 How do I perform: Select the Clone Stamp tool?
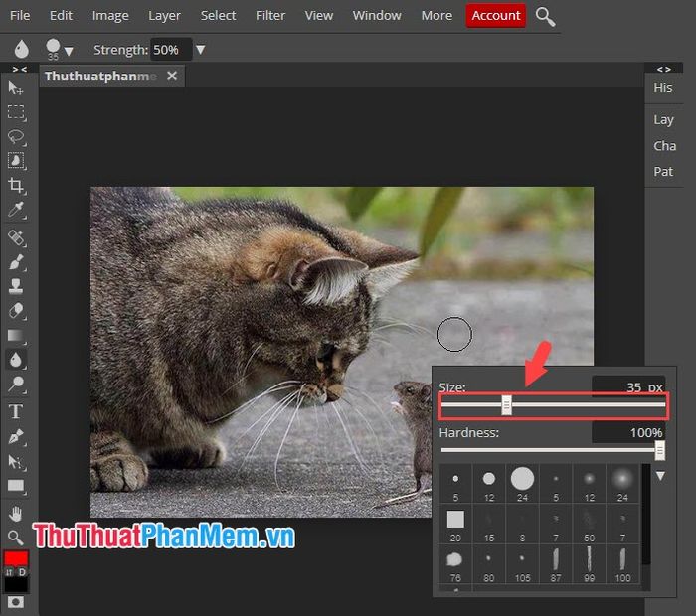click(16, 286)
